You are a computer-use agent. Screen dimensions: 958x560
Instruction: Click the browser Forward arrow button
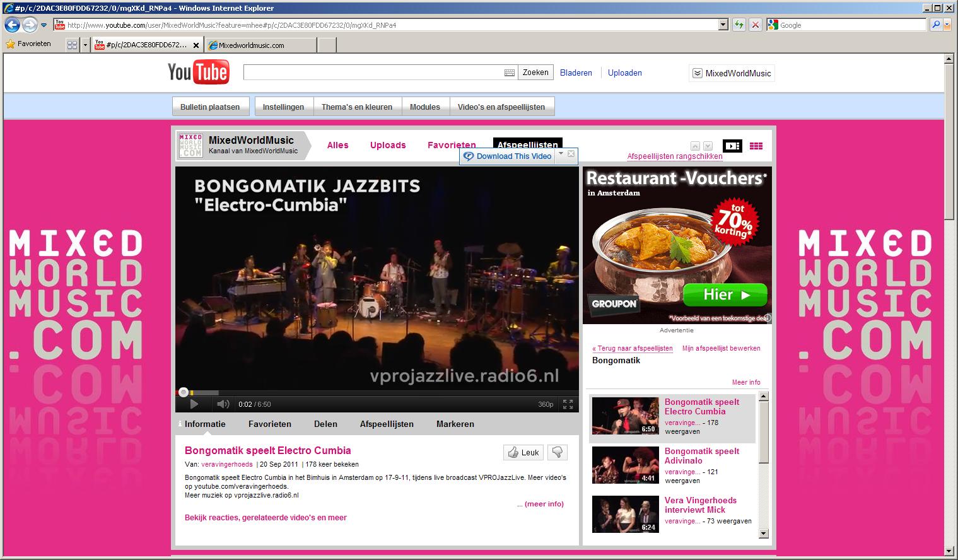click(30, 25)
